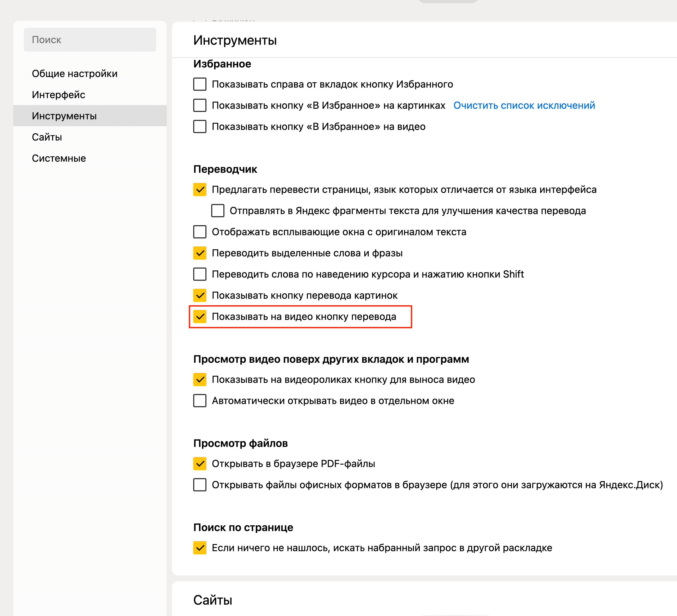Switch to Интерфейс settings section

58,95
